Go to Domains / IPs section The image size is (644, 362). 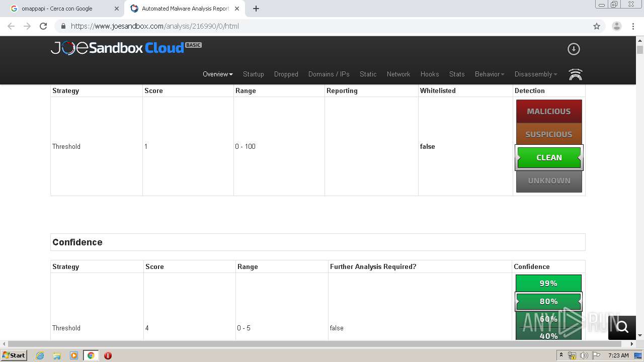click(329, 74)
